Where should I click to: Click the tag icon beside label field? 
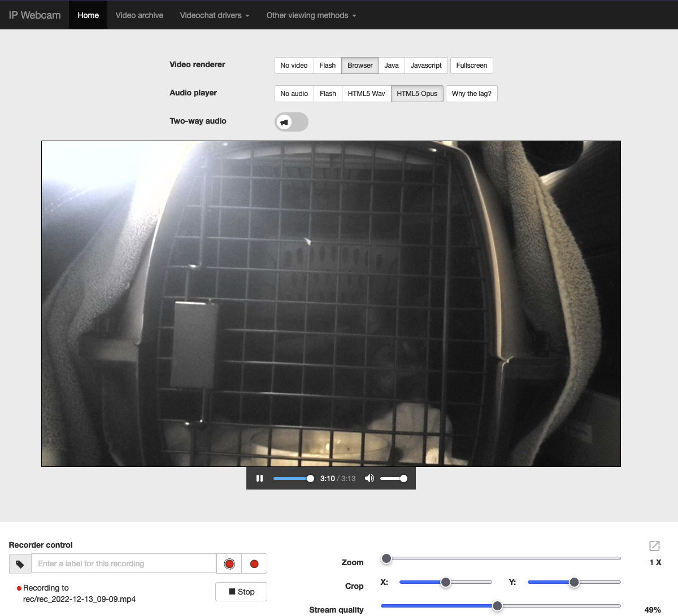click(x=20, y=563)
